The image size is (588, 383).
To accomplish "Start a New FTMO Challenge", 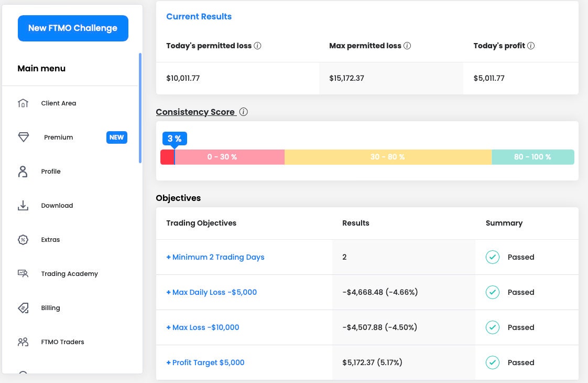I will (73, 28).
